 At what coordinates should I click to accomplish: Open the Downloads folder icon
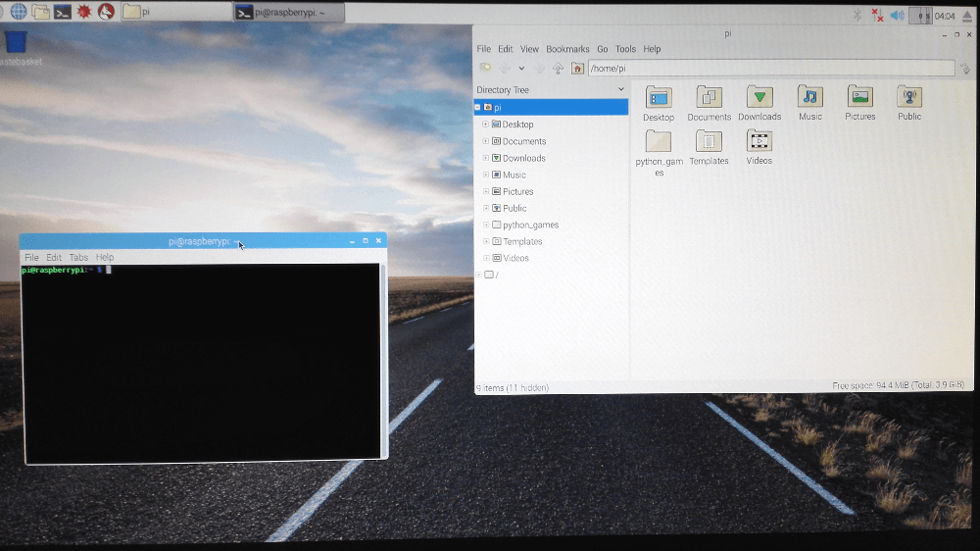click(759, 97)
